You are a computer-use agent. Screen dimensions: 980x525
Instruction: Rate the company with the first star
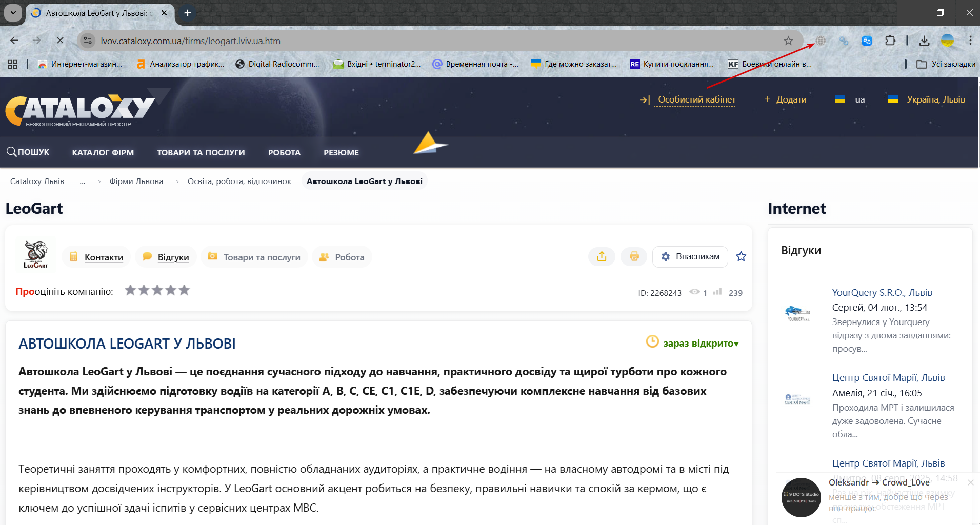click(131, 290)
